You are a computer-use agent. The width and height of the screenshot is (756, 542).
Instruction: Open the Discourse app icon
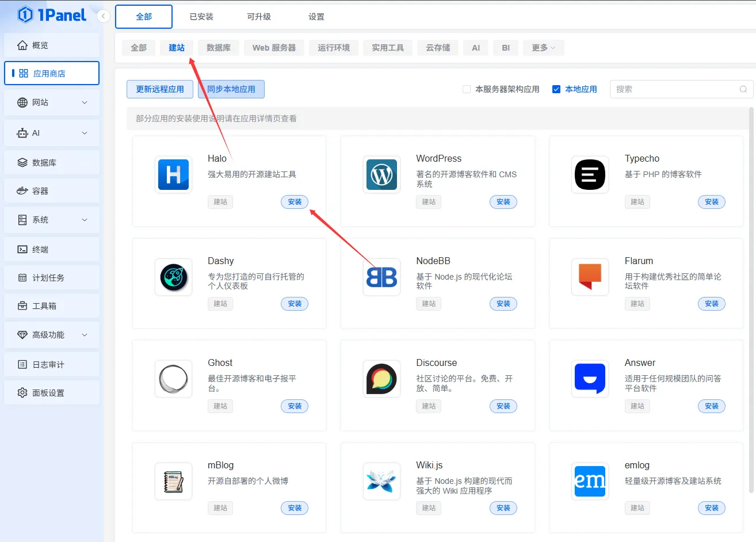pyautogui.click(x=381, y=379)
